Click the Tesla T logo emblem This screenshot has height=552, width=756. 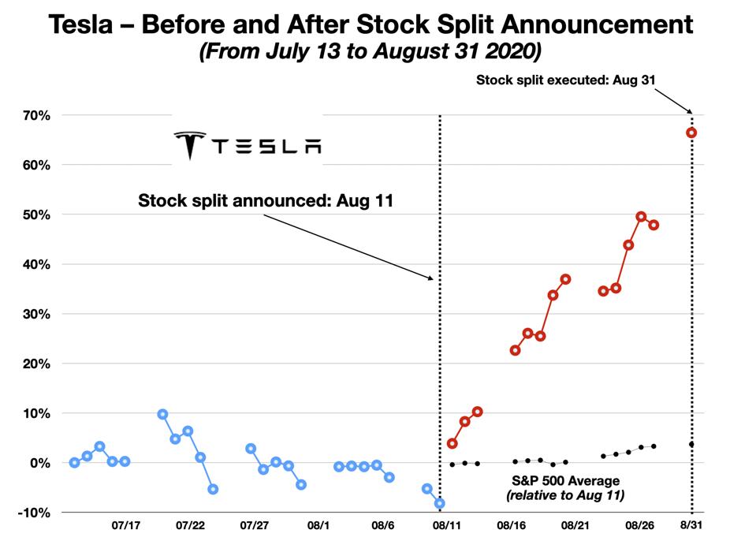pyautogui.click(x=189, y=146)
